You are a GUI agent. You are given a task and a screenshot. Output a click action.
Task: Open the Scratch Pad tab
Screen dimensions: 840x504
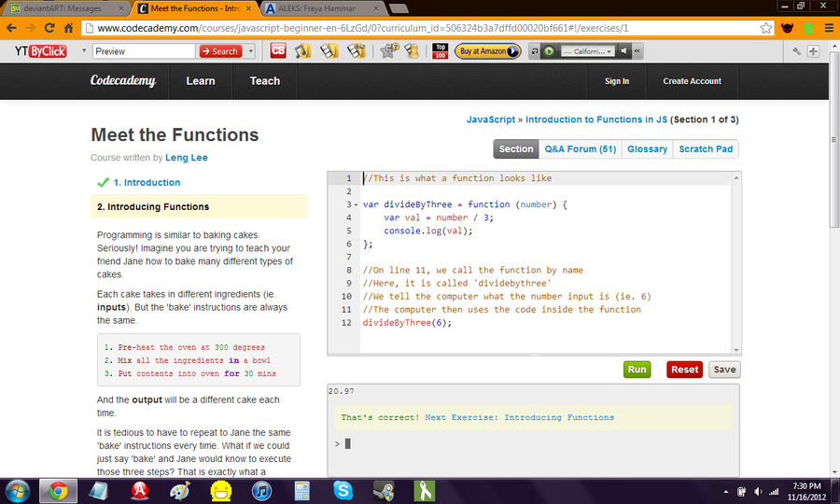pyautogui.click(x=706, y=149)
